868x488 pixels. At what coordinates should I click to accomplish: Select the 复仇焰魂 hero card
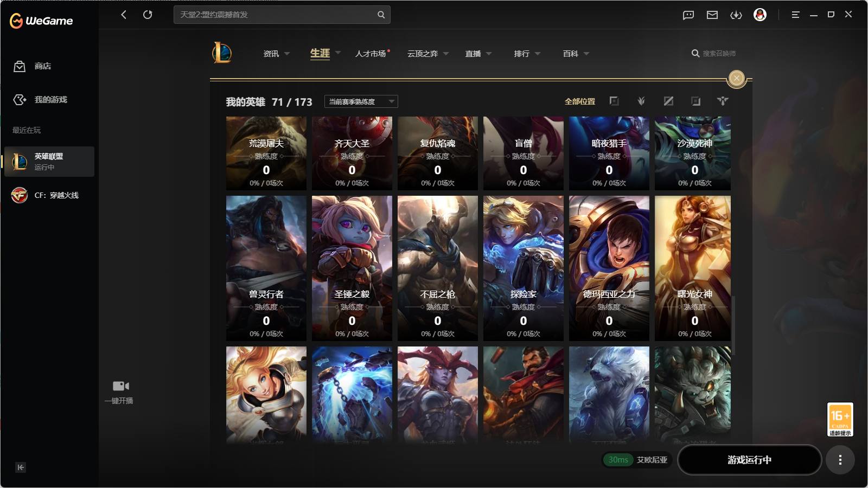pos(438,153)
